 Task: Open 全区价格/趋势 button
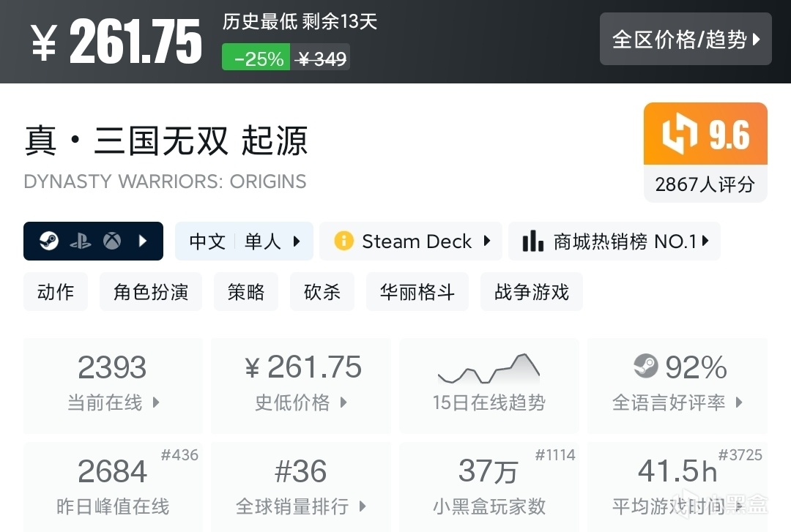click(686, 39)
